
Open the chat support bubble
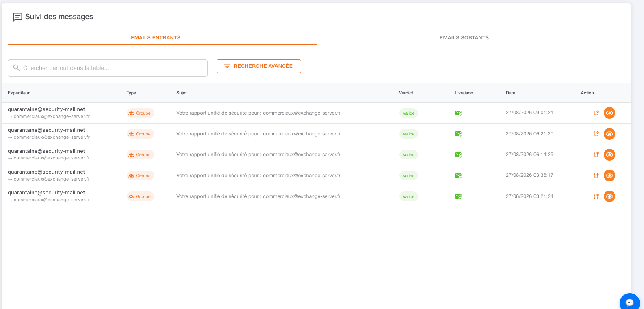click(x=629, y=302)
